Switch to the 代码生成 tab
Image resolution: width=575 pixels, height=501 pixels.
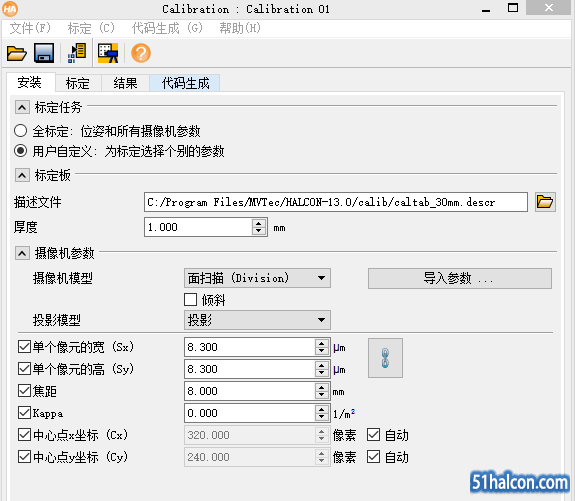pyautogui.click(x=185, y=83)
